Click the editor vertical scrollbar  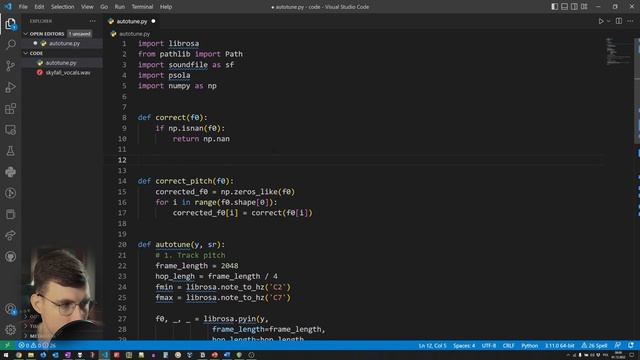tap(637, 91)
